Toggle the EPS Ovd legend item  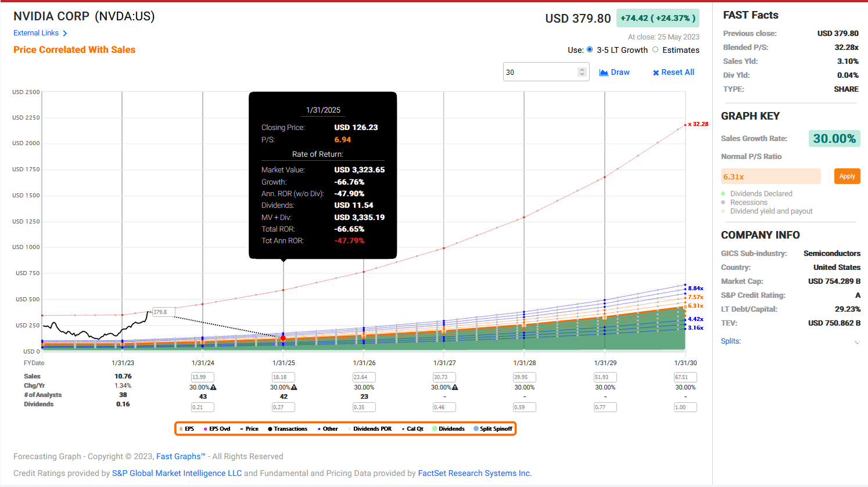[217, 429]
